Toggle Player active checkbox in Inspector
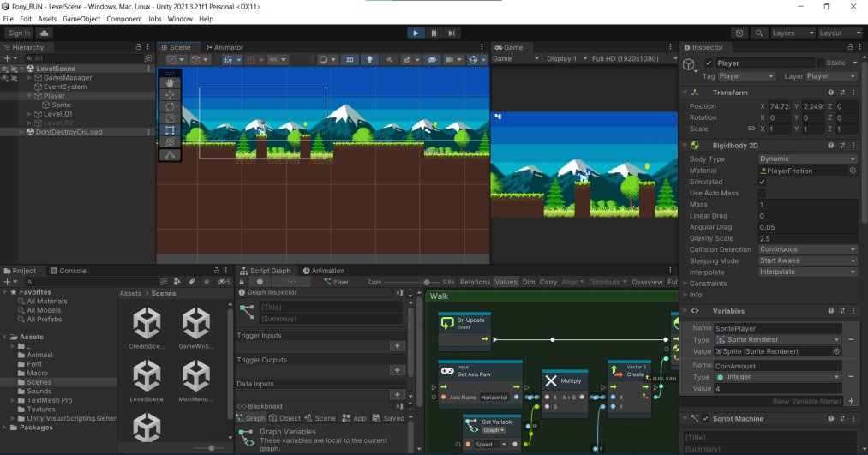 [x=708, y=63]
